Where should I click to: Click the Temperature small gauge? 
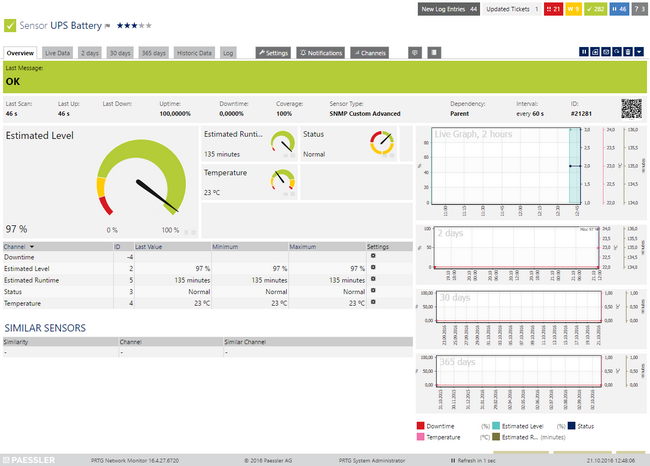(x=283, y=180)
